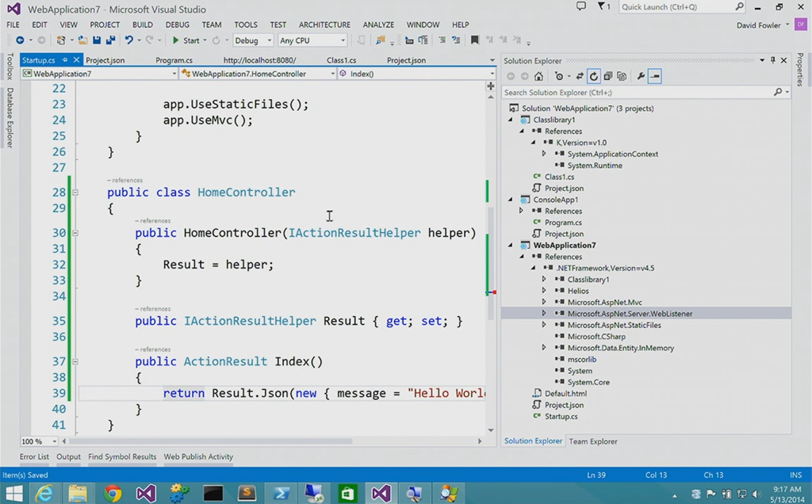Open the FILE menu
The width and height of the screenshot is (812, 504).
tap(13, 25)
